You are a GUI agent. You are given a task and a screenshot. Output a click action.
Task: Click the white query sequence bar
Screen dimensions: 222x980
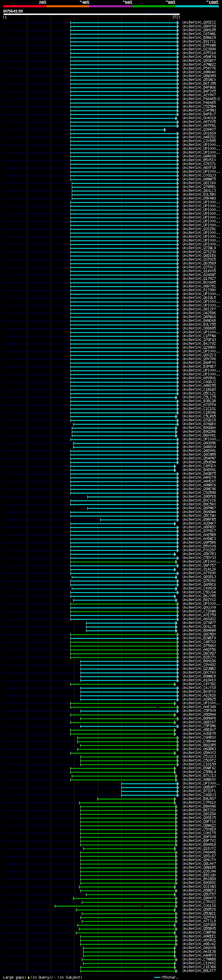tap(92, 15)
